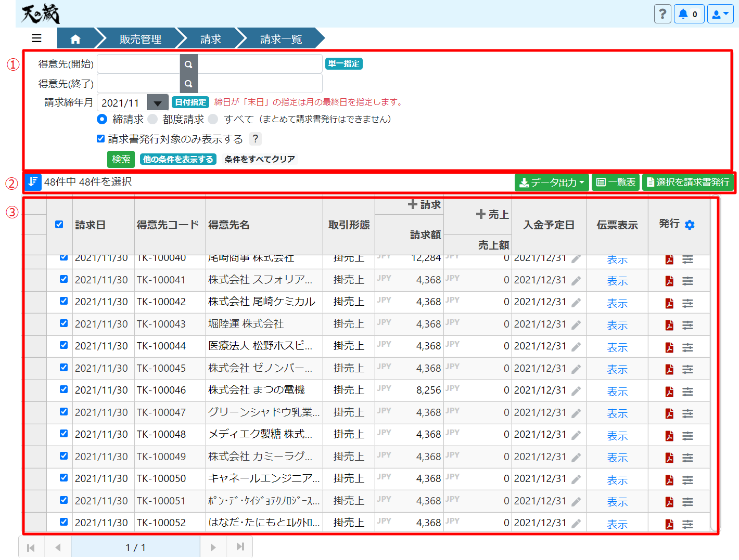
Task: Open データ出力 dropdown
Action: 552,183
